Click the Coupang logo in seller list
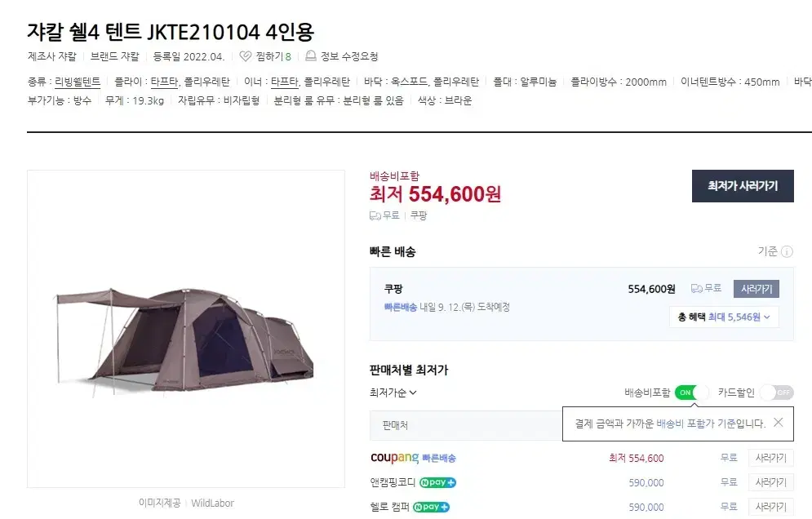Image resolution: width=812 pixels, height=519 pixels. [x=395, y=458]
